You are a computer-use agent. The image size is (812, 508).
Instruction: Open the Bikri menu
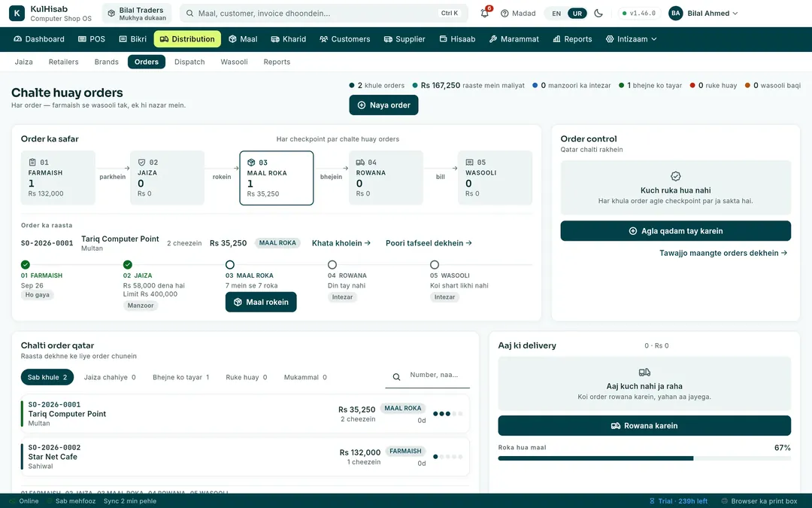132,39
